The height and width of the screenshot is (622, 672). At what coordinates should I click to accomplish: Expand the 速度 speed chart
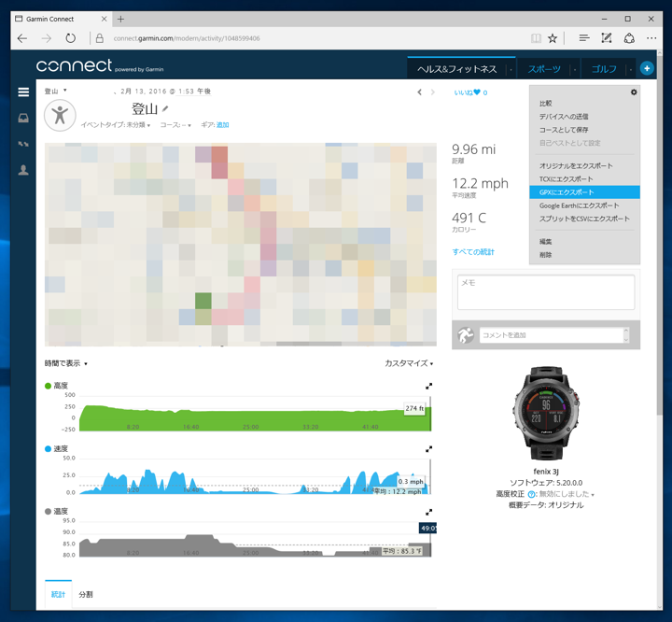point(428,449)
